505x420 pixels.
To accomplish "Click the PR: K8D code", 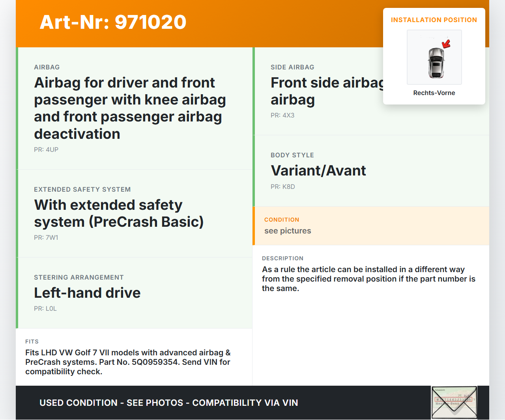I will coord(283,187).
